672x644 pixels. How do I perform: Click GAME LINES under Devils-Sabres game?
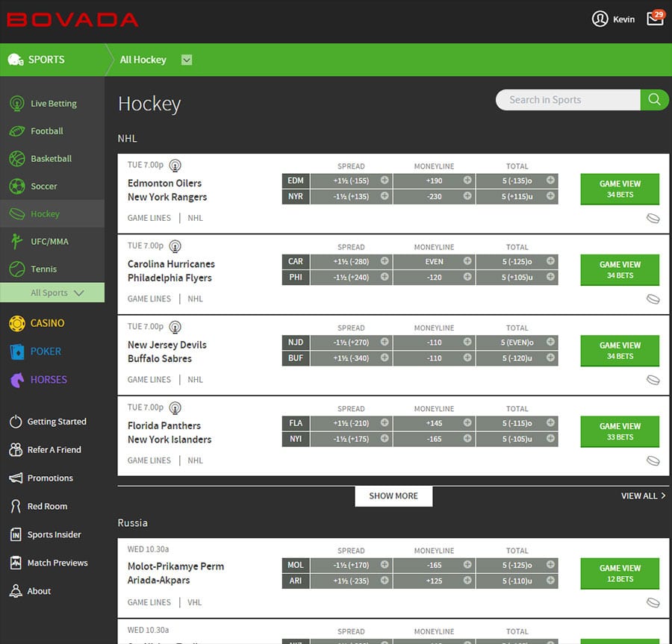click(149, 380)
